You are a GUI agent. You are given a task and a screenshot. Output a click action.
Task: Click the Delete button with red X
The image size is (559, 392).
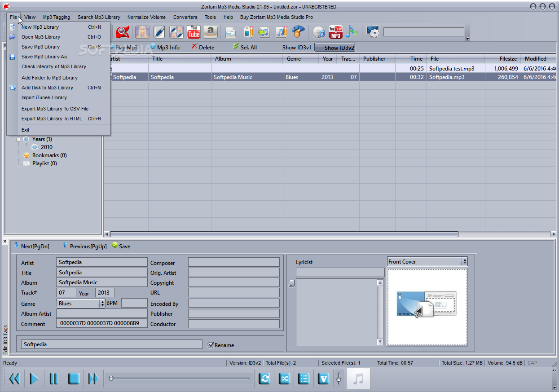click(203, 47)
